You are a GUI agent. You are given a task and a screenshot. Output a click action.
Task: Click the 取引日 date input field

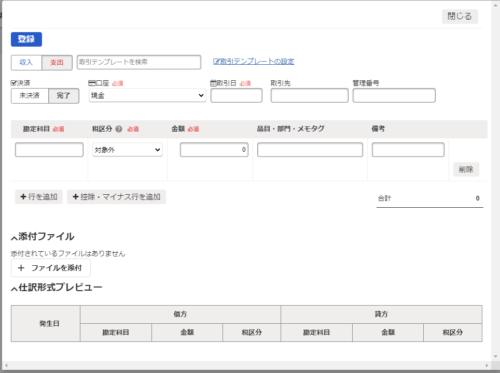[237, 96]
